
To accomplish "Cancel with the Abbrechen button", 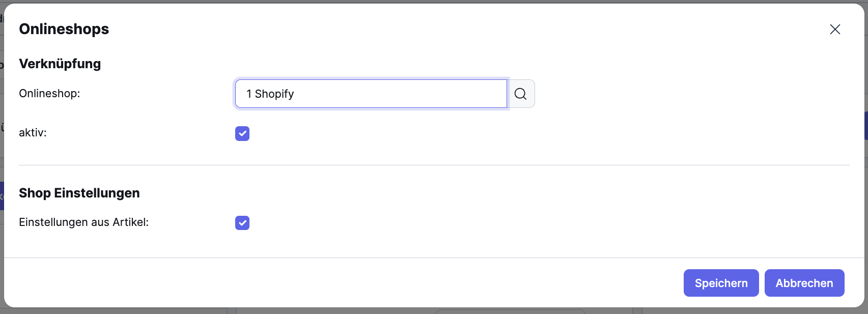I will coord(804,283).
